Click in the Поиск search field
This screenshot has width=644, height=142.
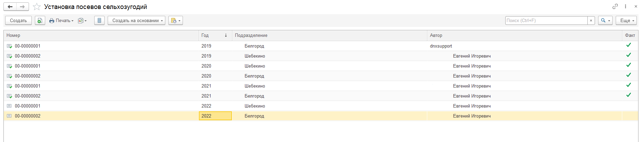click(x=546, y=21)
